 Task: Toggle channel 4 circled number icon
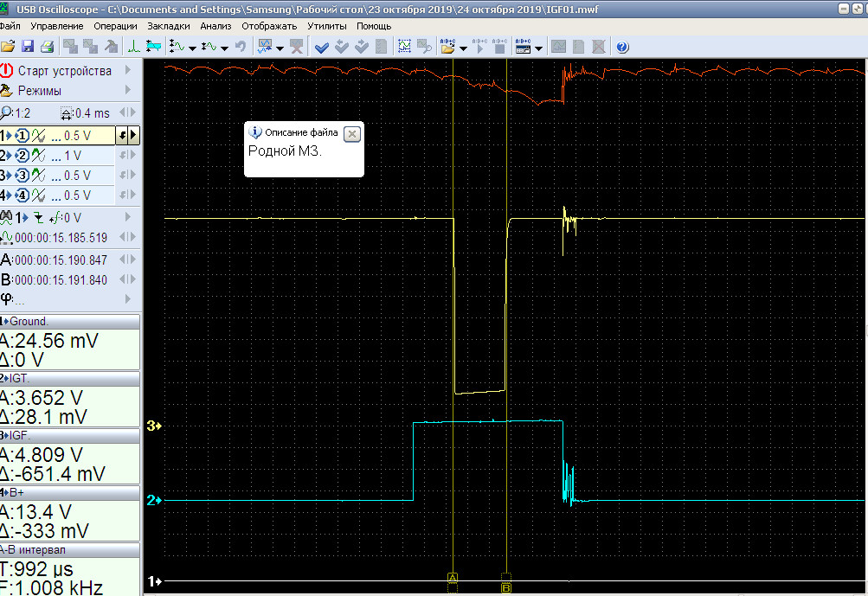pos(23,195)
